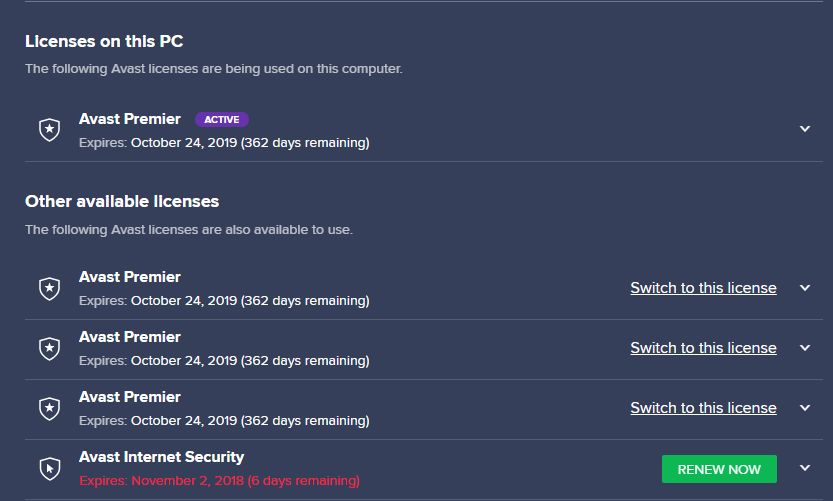Click the red 'Expires: November 2, 2018' text

tap(219, 481)
